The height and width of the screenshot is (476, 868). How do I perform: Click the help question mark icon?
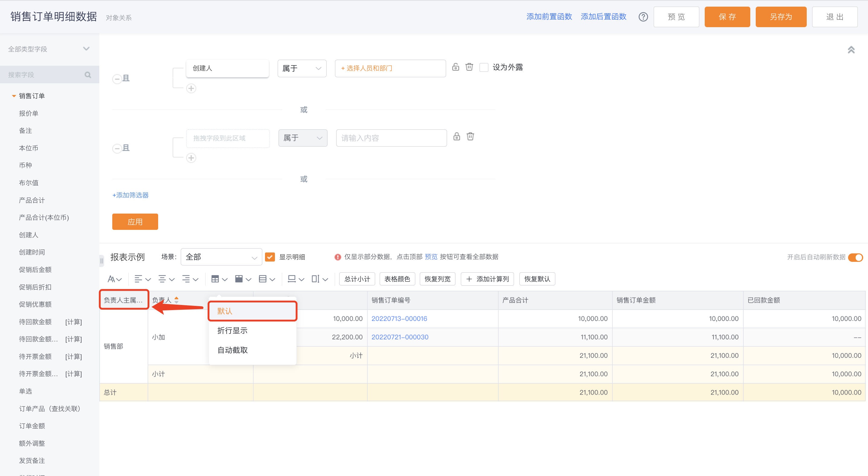643,17
